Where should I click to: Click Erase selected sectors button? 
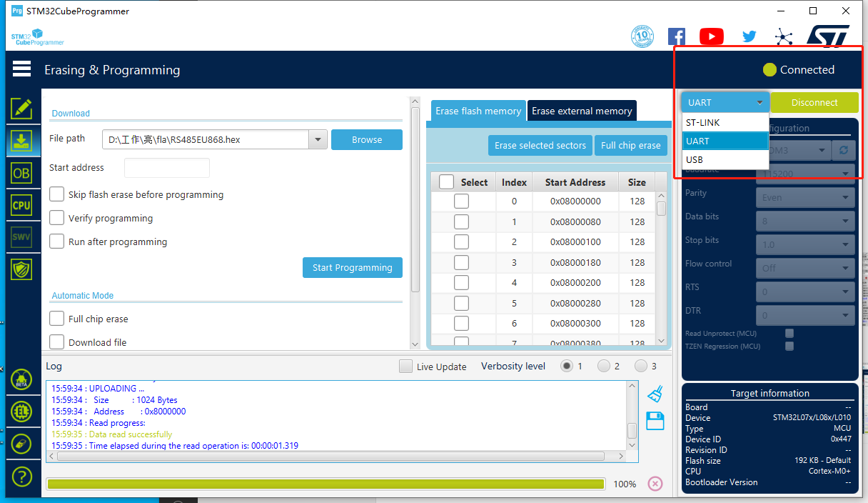[540, 145]
